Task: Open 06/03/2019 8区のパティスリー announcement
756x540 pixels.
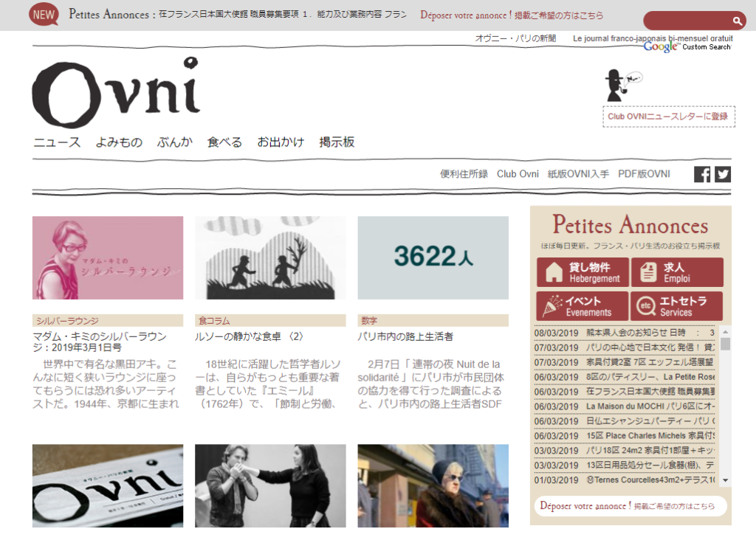Action: coord(625,377)
